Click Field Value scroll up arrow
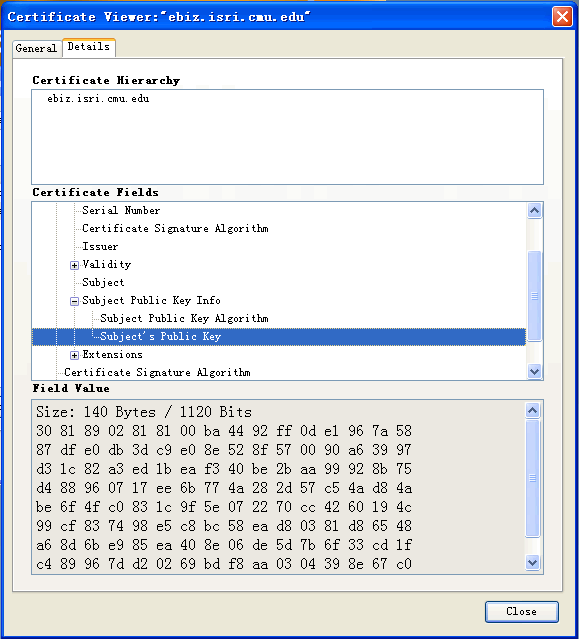The image size is (579, 639). tap(533, 410)
